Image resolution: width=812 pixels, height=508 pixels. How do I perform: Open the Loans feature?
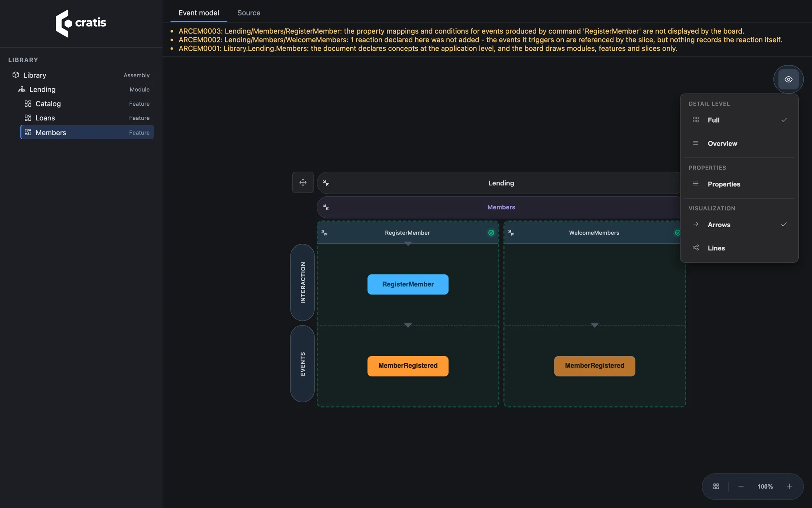click(87, 118)
